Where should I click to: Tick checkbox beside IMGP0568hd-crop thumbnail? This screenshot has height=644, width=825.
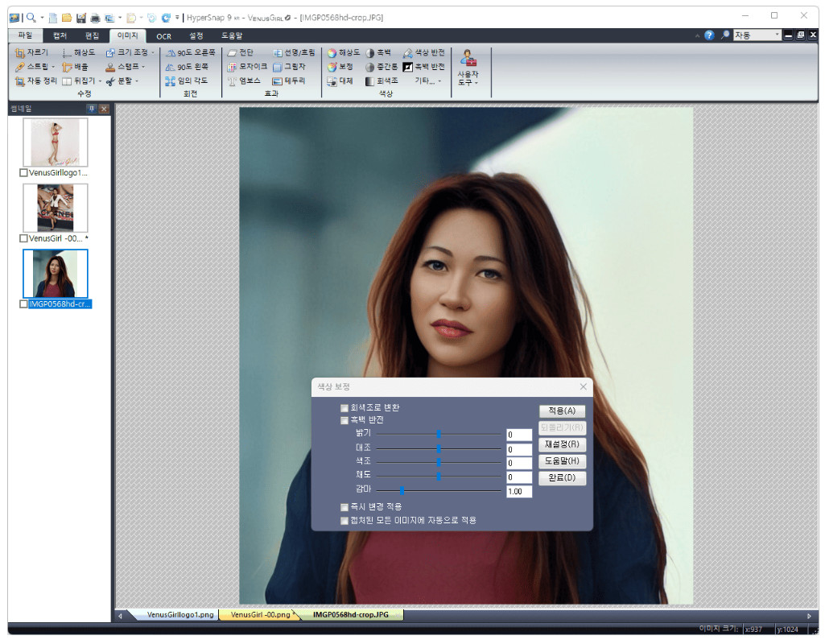coord(23,304)
